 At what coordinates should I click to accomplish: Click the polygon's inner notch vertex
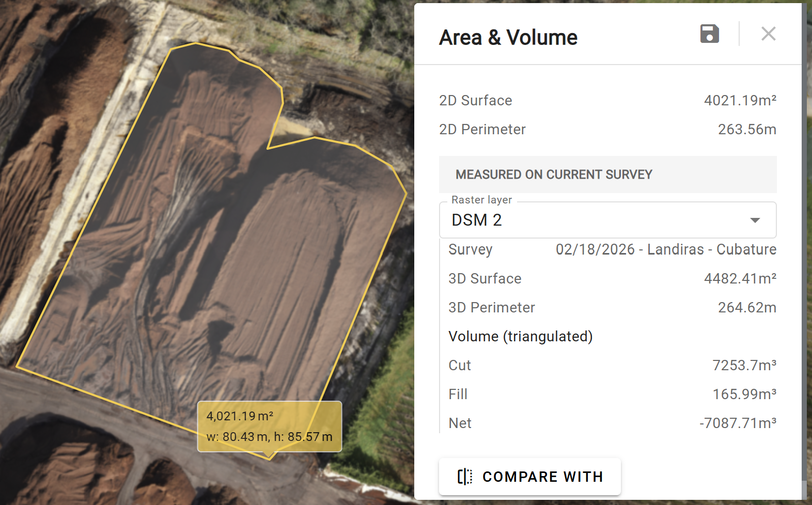tap(268, 149)
